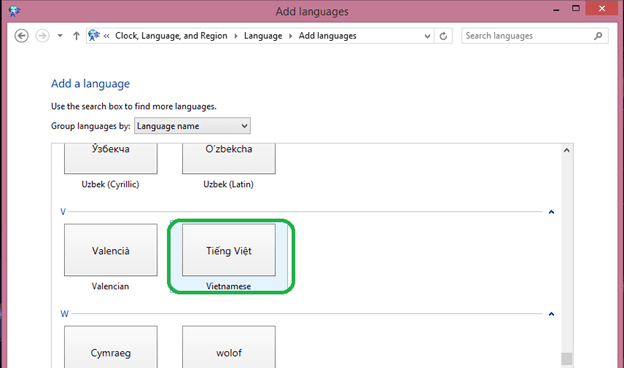Click the Add languages breadcrumb
624x368 pixels.
pyautogui.click(x=328, y=36)
